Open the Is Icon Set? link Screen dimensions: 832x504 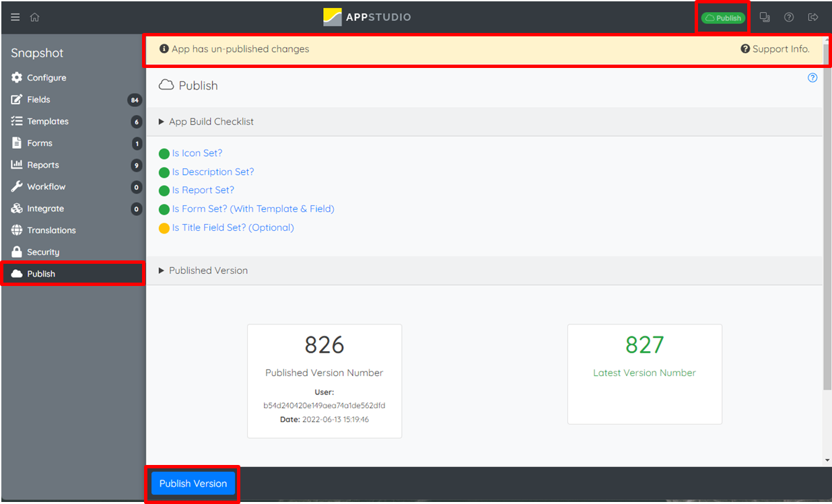coord(197,153)
